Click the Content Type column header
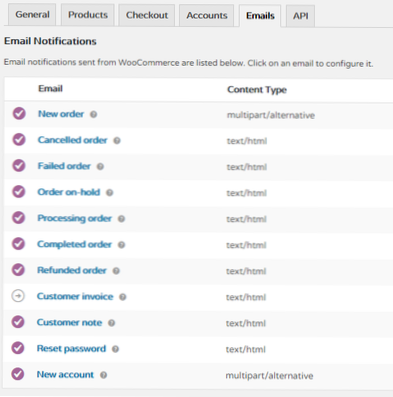The height and width of the screenshot is (397, 393). tap(257, 90)
